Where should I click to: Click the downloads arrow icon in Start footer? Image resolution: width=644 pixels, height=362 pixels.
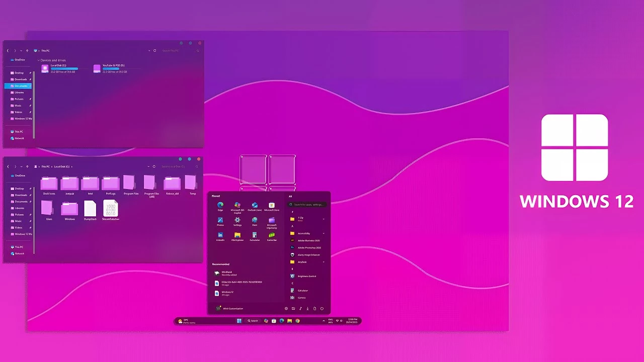pyautogui.click(x=307, y=309)
